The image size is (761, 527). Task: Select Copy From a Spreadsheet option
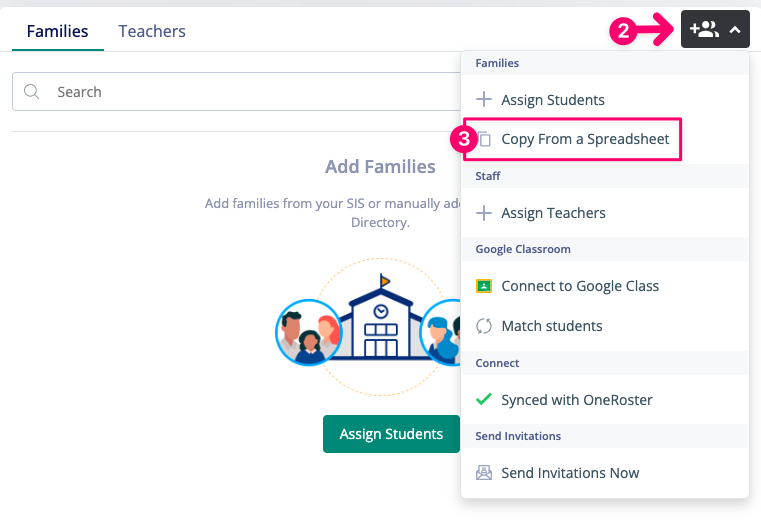585,139
